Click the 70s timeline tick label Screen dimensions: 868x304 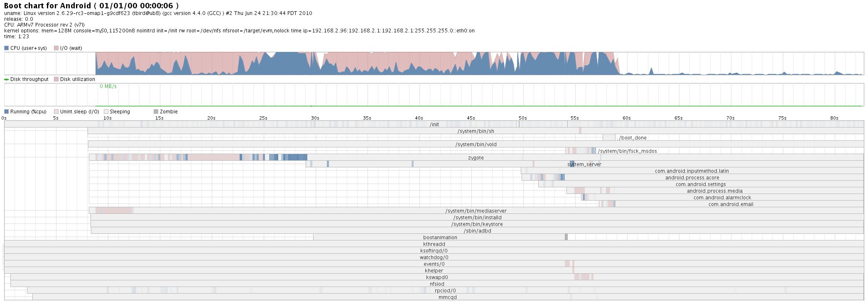click(731, 118)
